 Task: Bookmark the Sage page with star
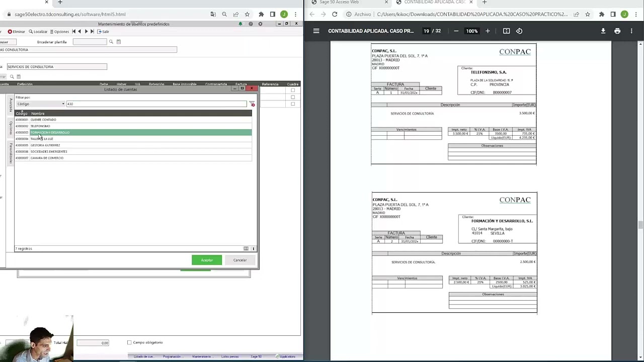click(247, 15)
